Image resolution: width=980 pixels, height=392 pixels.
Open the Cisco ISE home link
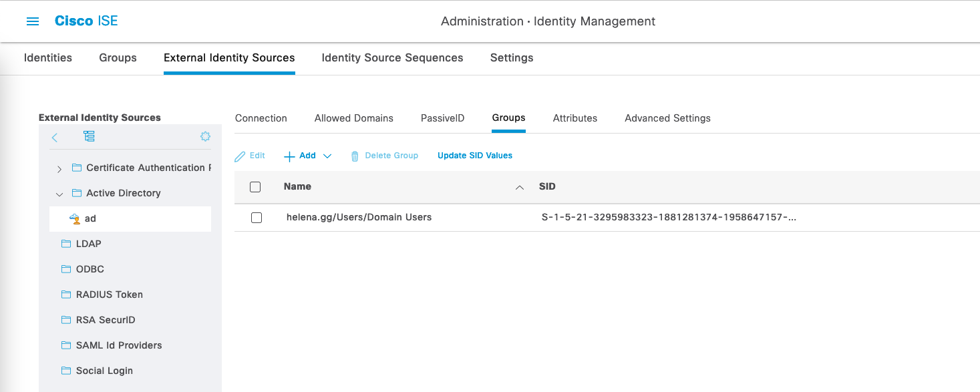click(86, 21)
